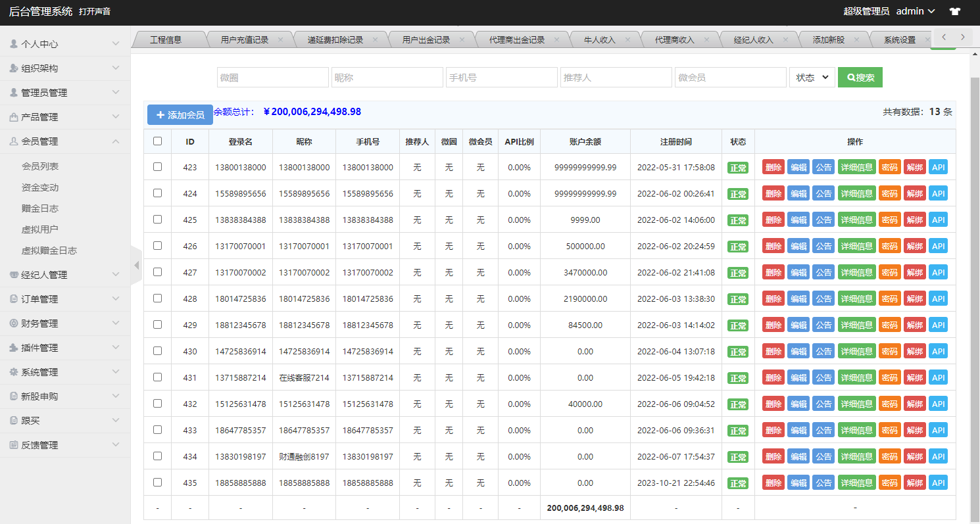This screenshot has width=980, height=524.
Task: Click the 订单管理 document icon
Action: pyautogui.click(x=14, y=299)
